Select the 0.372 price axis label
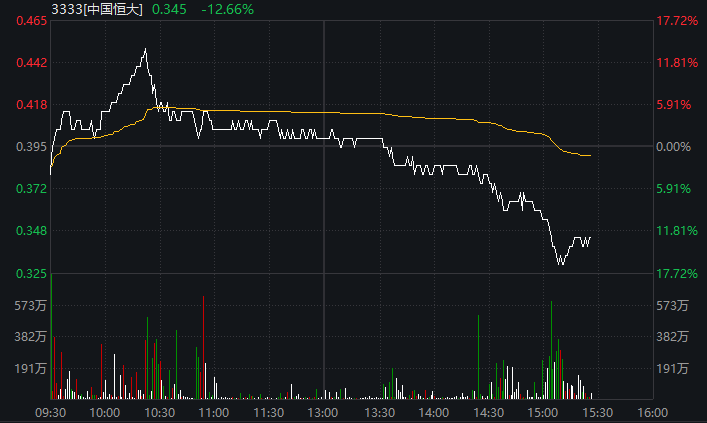 pos(32,189)
